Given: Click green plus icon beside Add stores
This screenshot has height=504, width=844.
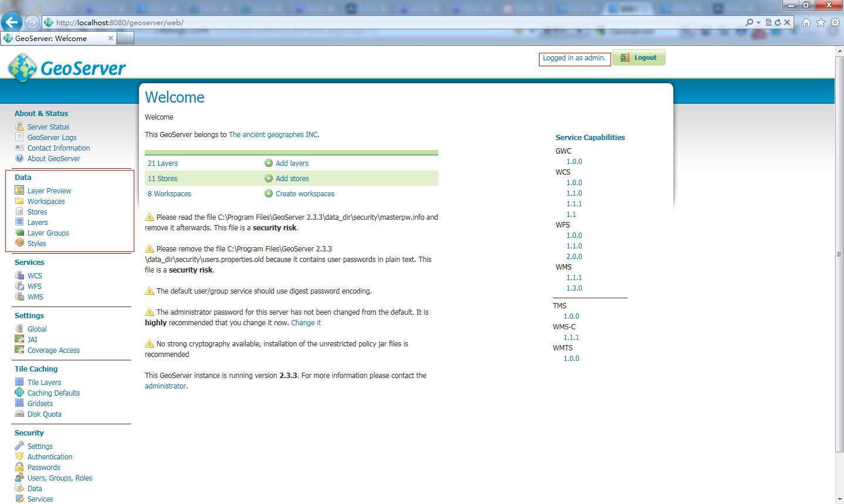Looking at the screenshot, I should (269, 178).
